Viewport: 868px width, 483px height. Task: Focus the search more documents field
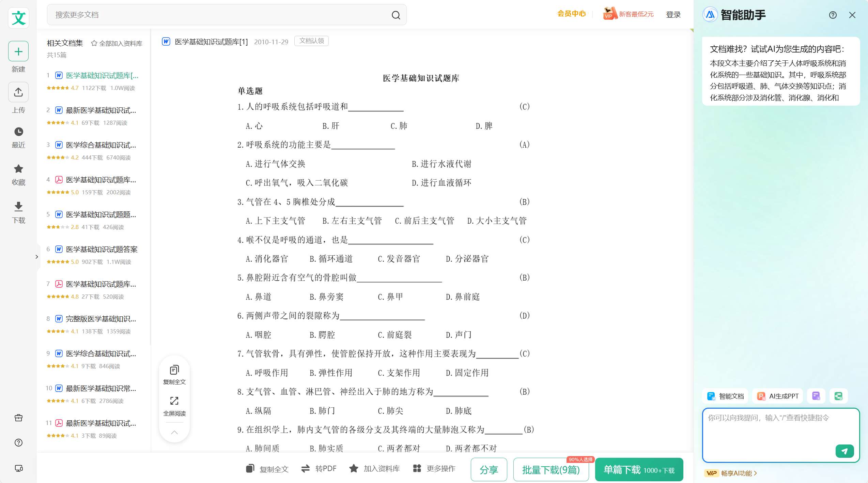tap(218, 15)
